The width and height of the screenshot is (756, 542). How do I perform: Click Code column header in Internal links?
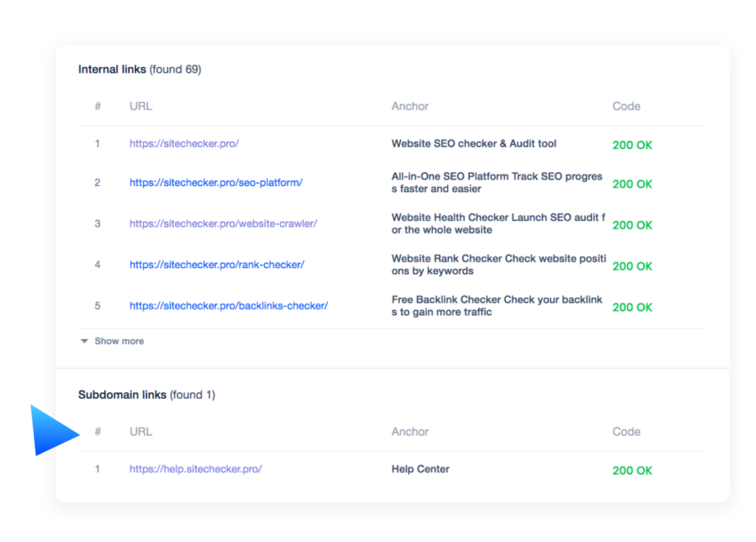626,106
